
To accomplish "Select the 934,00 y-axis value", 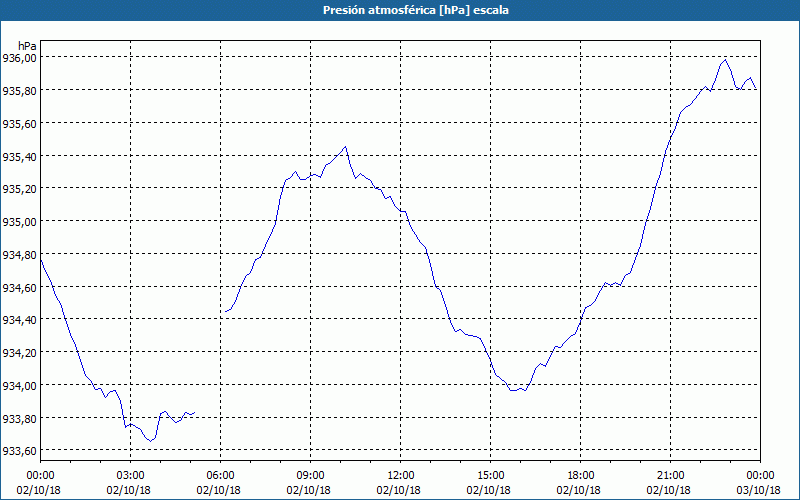I will click(20, 385).
